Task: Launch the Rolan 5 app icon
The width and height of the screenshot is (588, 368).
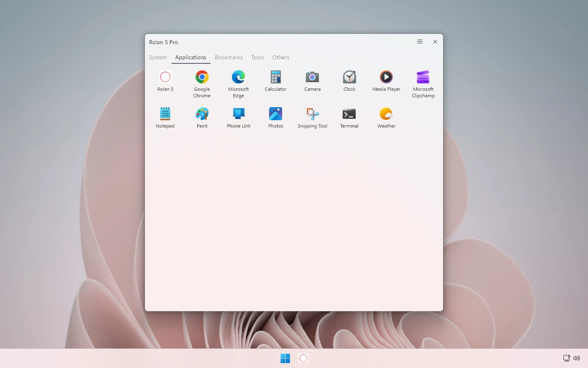Action: coord(165,81)
